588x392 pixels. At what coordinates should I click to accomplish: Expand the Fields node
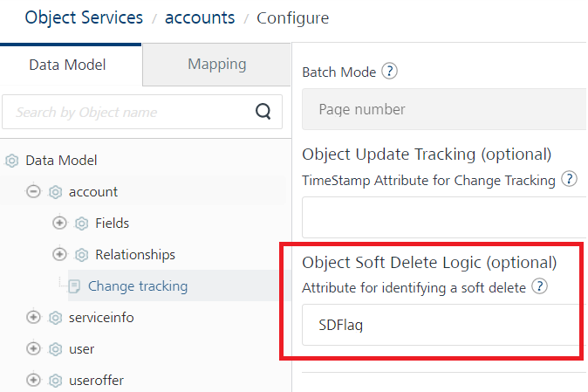click(59, 223)
